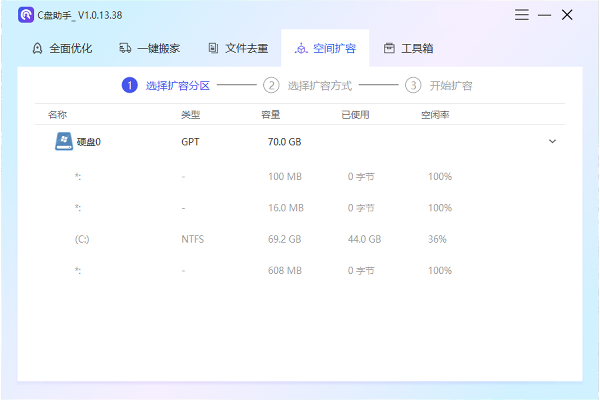Select the 608 MB partition row
This screenshot has width=600, height=400.
click(x=300, y=271)
